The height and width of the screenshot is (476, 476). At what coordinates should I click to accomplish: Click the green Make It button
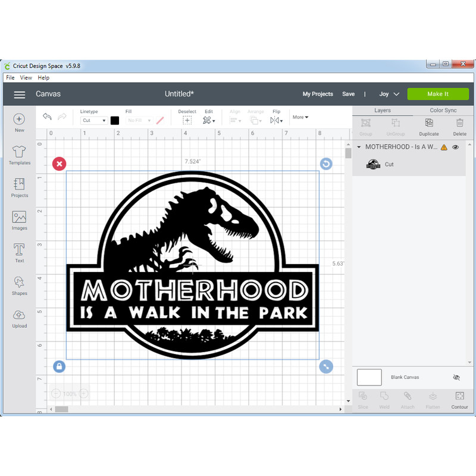pyautogui.click(x=439, y=93)
